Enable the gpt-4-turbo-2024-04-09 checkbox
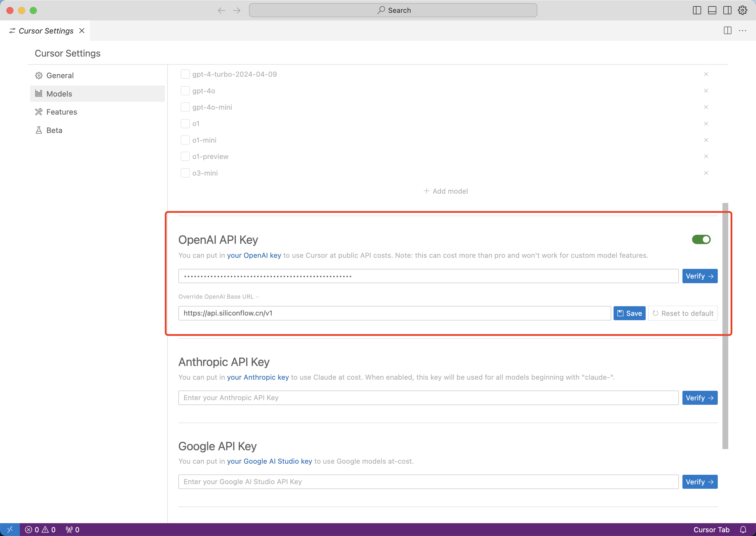Image resolution: width=756 pixels, height=536 pixels. point(185,74)
